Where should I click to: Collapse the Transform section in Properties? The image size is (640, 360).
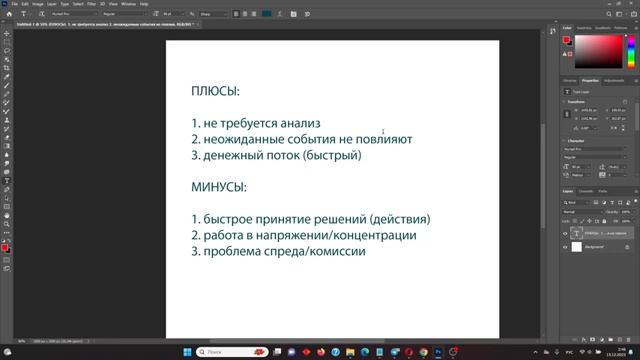click(x=564, y=102)
